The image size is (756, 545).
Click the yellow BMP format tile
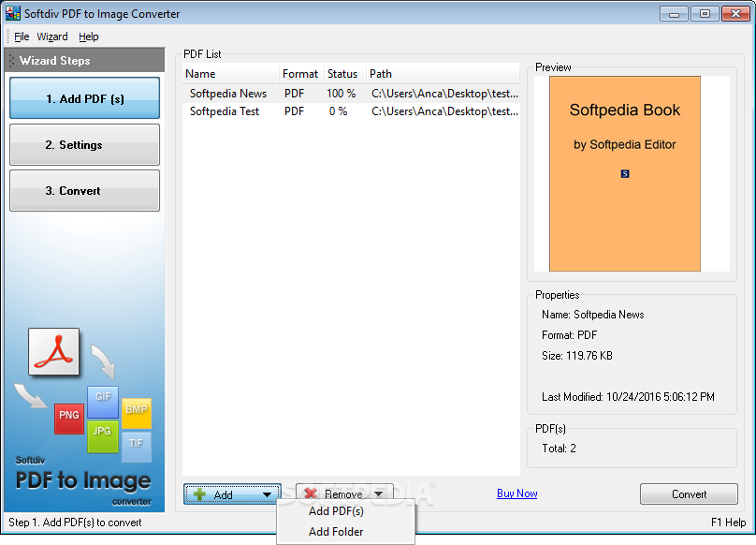[x=137, y=413]
